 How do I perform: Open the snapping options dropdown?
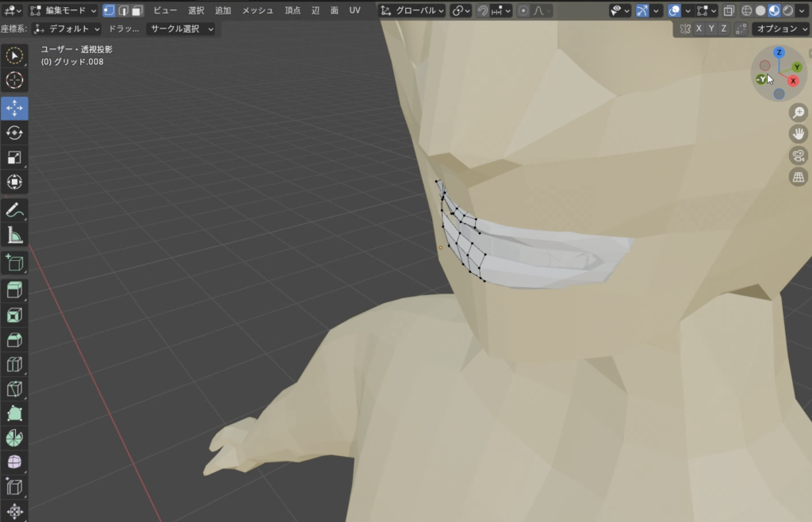click(501, 10)
